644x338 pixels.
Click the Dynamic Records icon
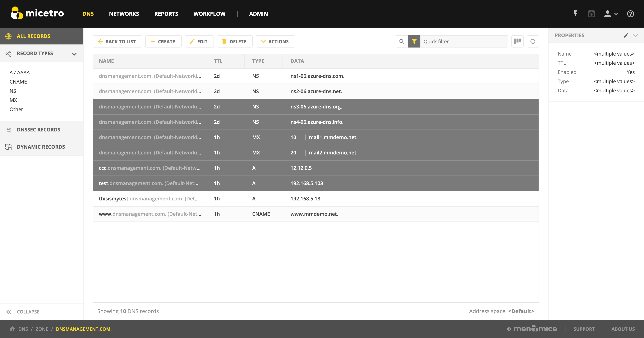(x=8, y=147)
